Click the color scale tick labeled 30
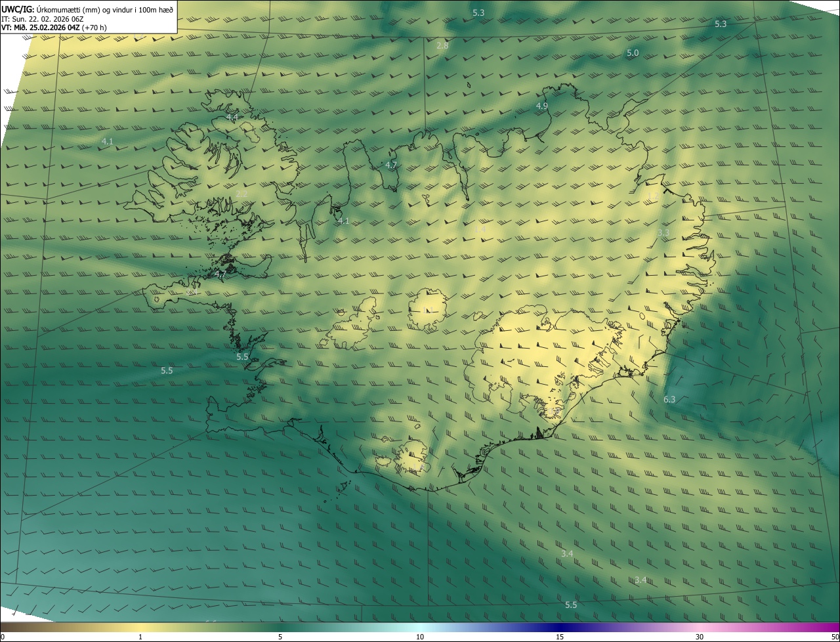The height and width of the screenshot is (642, 840). [x=700, y=637]
